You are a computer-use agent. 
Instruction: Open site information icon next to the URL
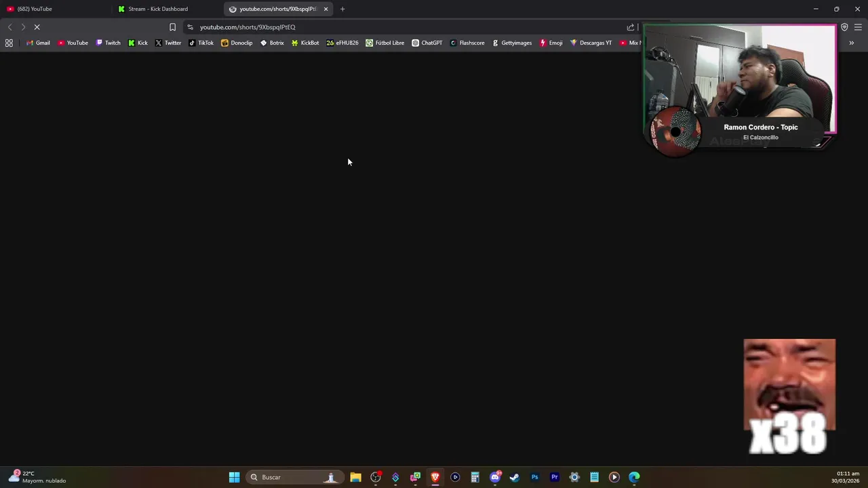[190, 27]
